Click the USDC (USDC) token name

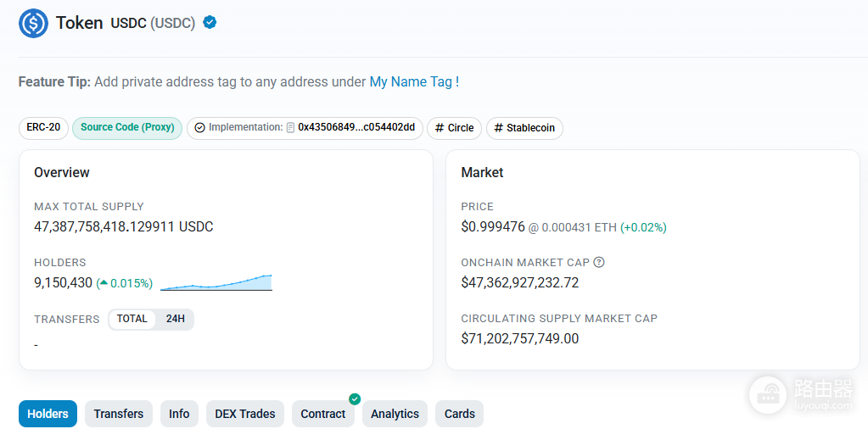coord(153,23)
